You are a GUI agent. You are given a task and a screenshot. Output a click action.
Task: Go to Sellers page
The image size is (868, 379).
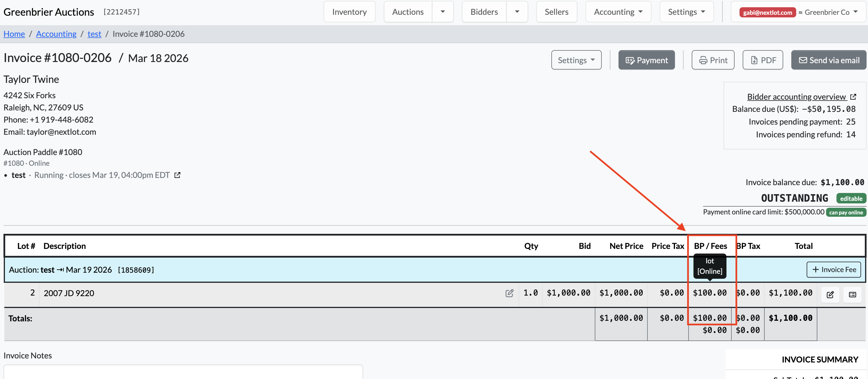(x=556, y=12)
